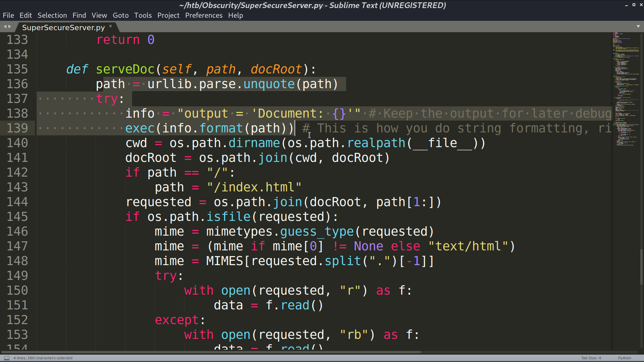The height and width of the screenshot is (362, 644).
Task: Go to next tab with right arrow
Action: pos(10,26)
